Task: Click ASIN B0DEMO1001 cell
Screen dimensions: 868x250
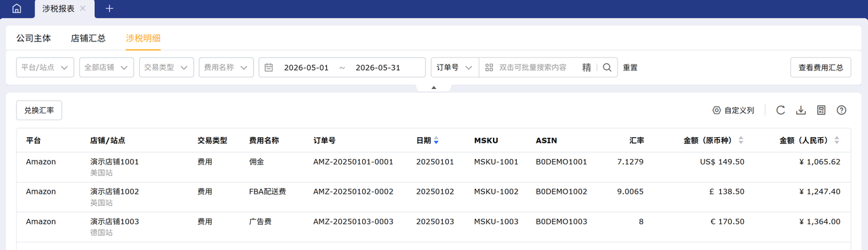Action: click(561, 162)
